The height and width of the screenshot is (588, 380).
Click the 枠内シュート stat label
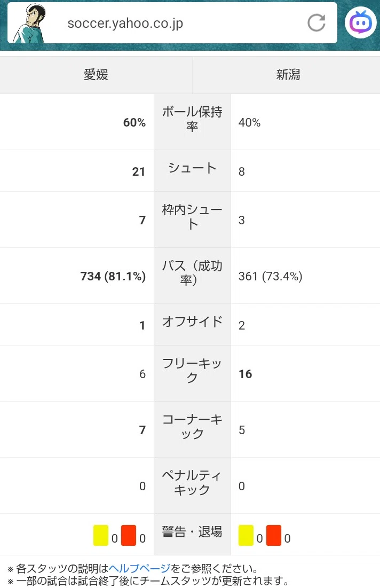click(192, 217)
